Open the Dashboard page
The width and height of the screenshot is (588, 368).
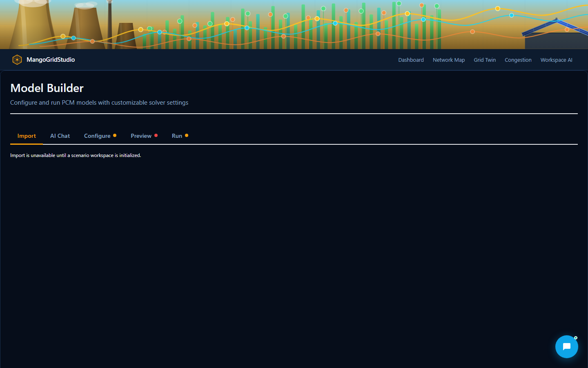click(411, 60)
